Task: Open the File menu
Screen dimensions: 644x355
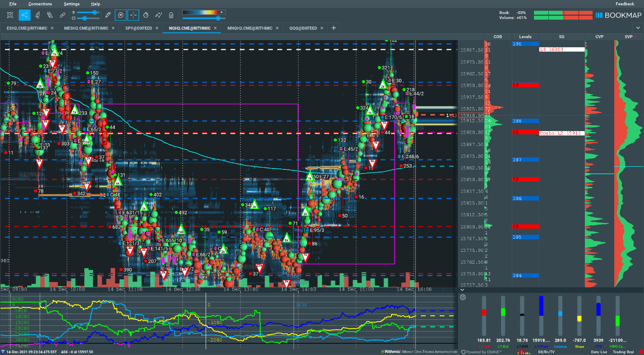Action: pyautogui.click(x=13, y=4)
